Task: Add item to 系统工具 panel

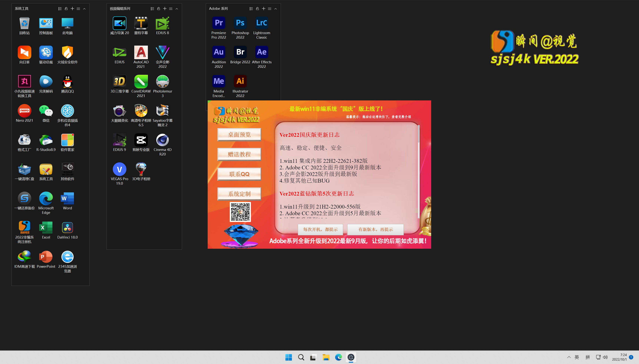Action: click(72, 8)
